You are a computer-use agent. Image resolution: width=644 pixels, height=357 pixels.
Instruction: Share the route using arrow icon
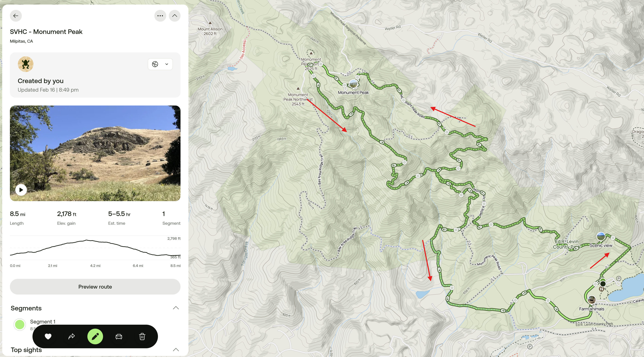coord(72,337)
